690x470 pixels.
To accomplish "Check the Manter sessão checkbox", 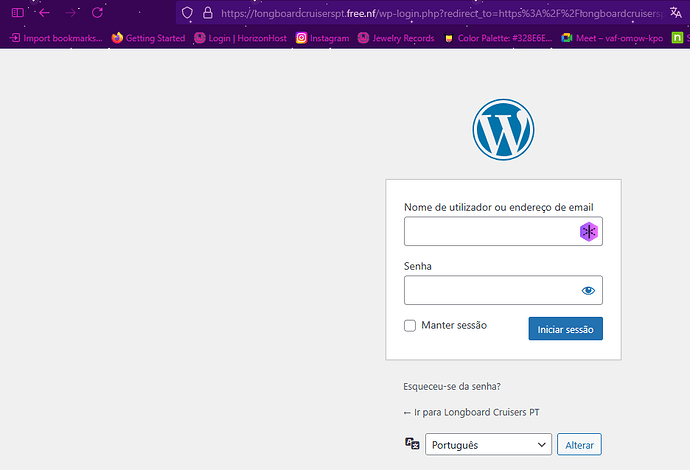I will [x=410, y=326].
